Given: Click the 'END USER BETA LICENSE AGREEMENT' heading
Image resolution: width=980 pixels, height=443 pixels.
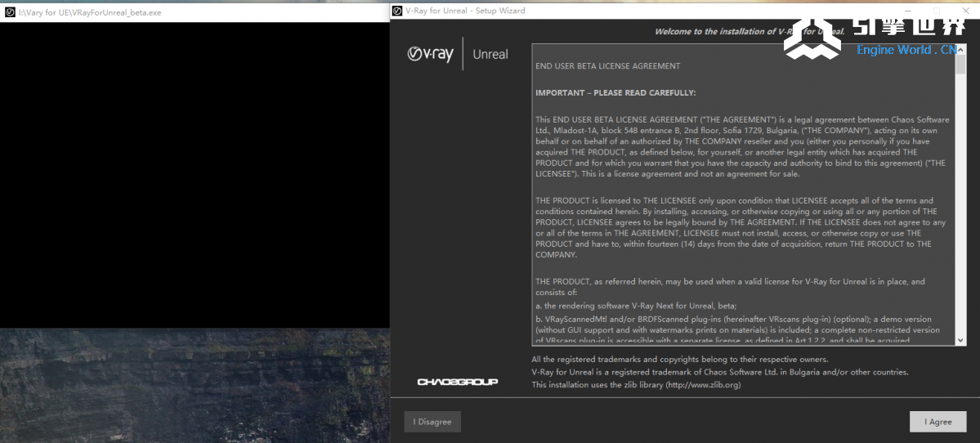Looking at the screenshot, I should (607, 65).
